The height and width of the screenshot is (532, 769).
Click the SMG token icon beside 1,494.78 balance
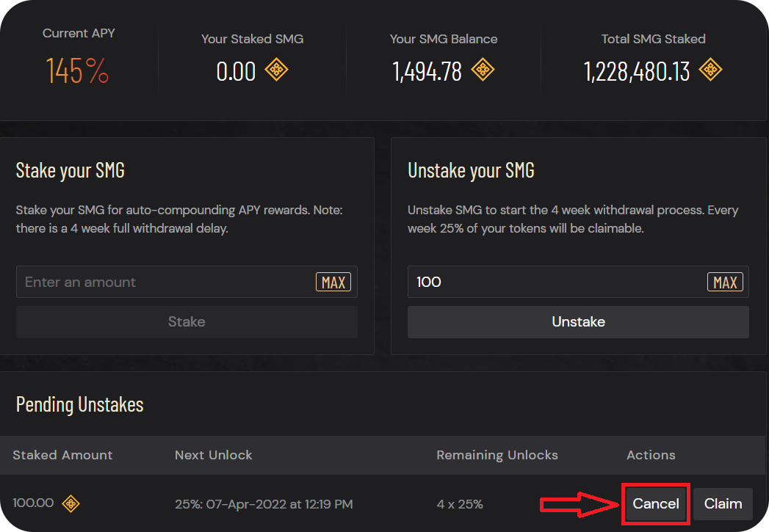tap(483, 70)
